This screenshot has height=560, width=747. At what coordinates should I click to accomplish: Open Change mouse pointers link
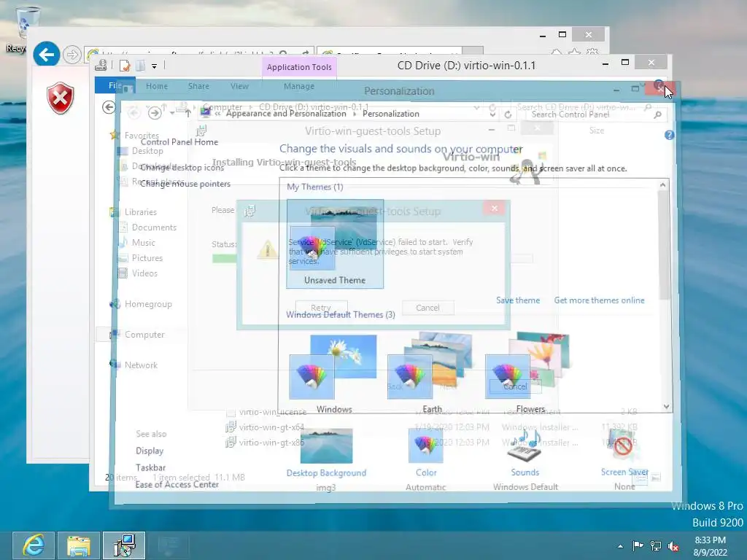click(x=185, y=184)
